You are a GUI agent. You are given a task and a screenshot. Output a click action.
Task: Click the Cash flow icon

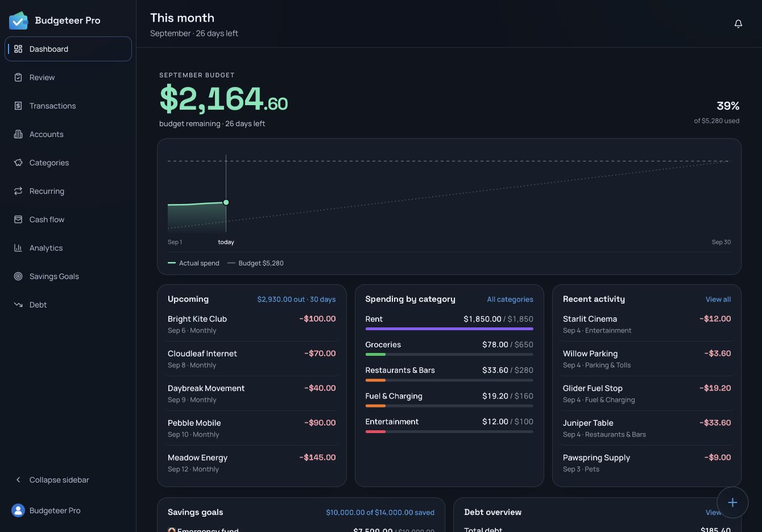coord(18,219)
